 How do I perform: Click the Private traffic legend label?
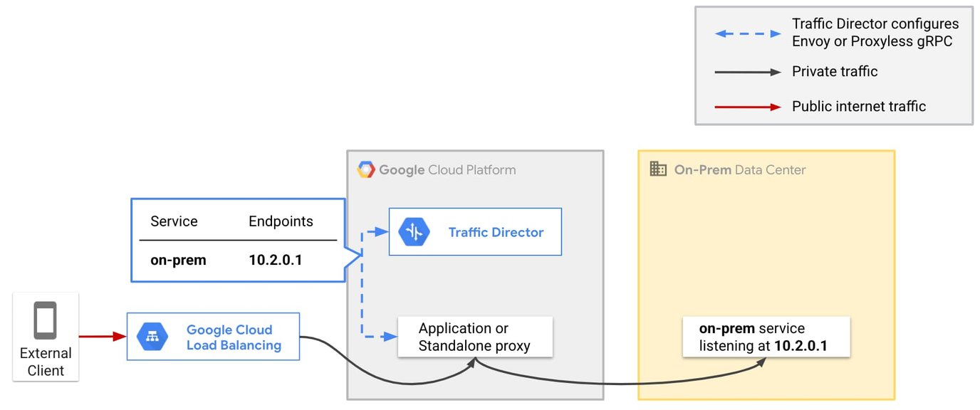[835, 71]
